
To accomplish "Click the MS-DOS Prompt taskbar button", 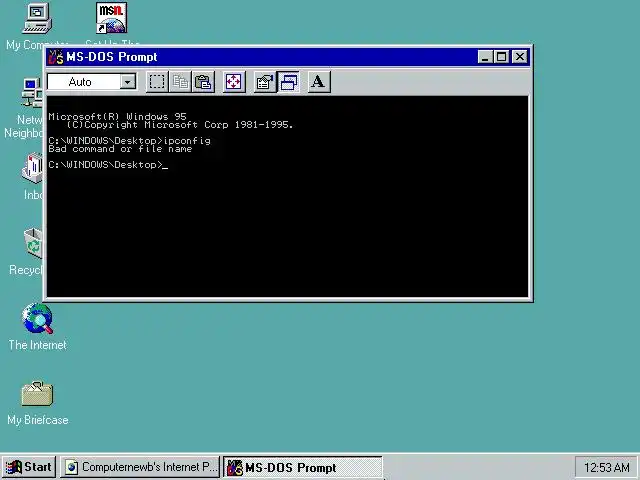I will [x=303, y=467].
